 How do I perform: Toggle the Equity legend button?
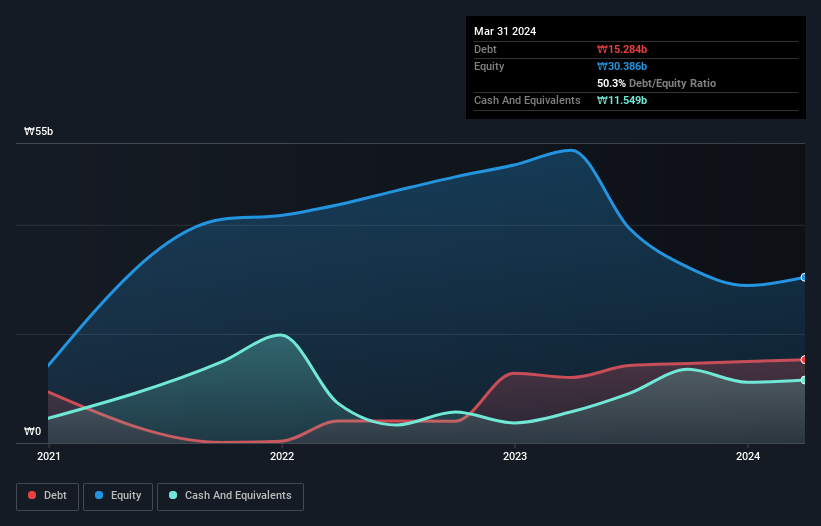click(118, 496)
